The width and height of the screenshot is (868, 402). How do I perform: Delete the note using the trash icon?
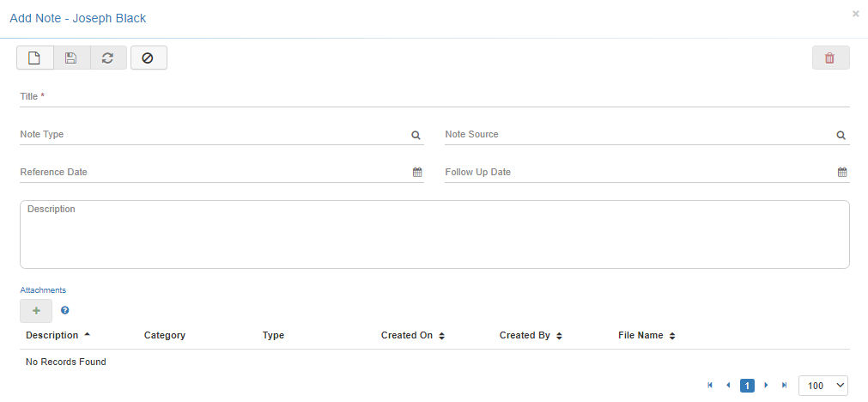(x=829, y=58)
